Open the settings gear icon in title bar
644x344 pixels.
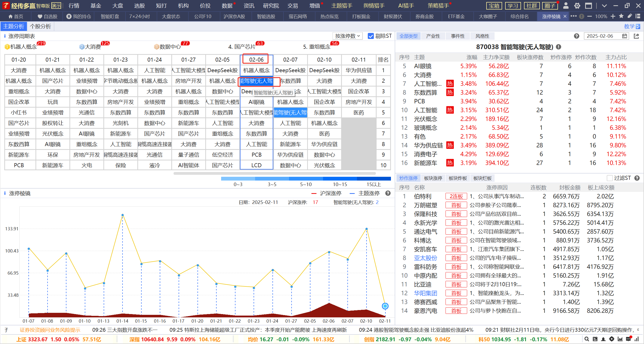pos(577,6)
